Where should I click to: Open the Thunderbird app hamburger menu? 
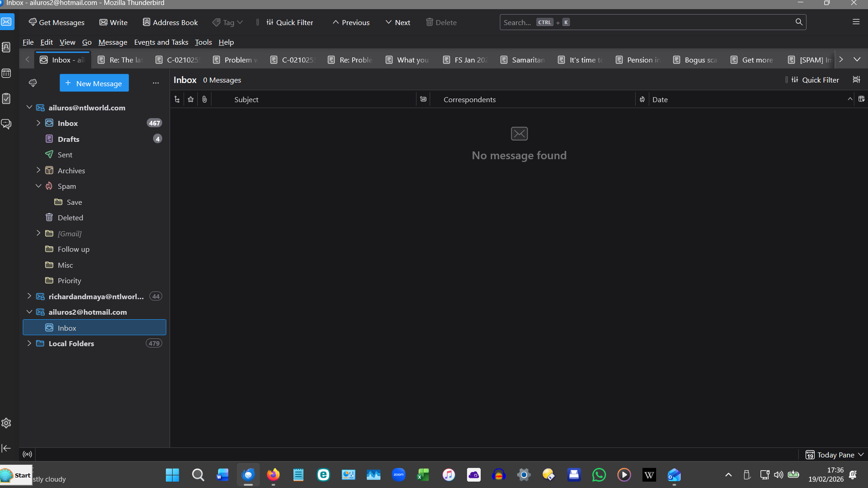coord(856,22)
